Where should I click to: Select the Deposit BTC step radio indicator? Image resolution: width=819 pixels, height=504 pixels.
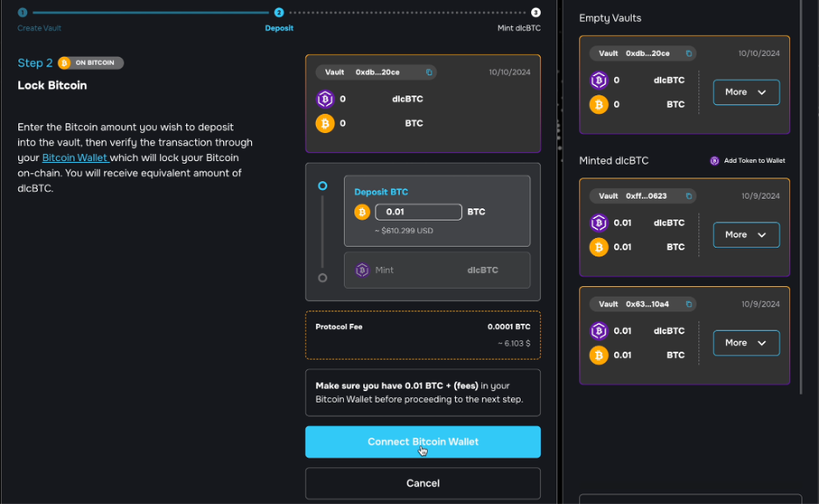(x=323, y=185)
